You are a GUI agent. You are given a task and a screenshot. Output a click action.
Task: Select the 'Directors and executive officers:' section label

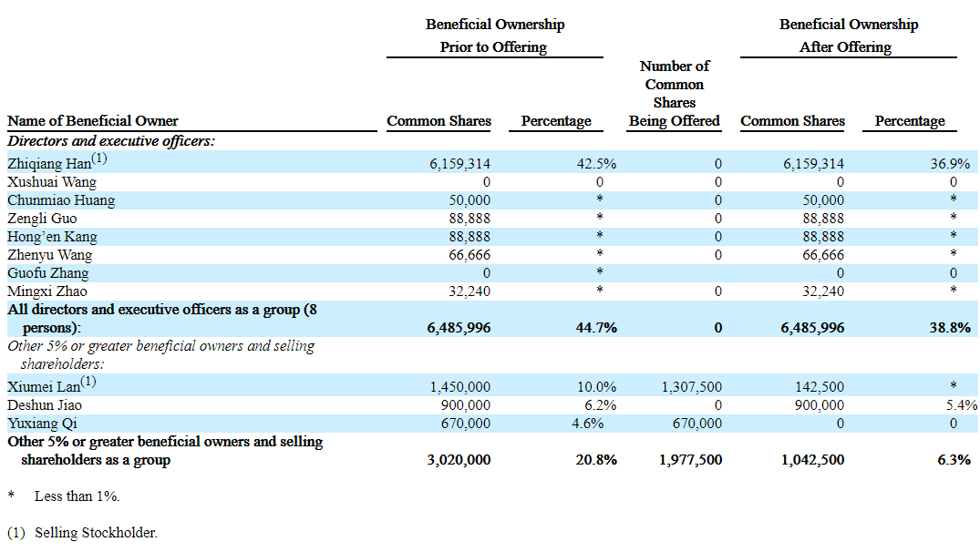point(110,141)
